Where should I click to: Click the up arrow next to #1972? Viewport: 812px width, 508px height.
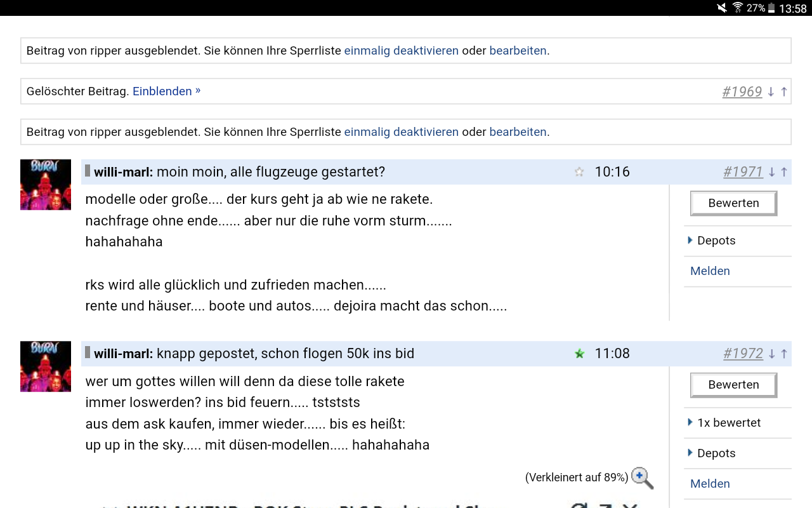[783, 354]
